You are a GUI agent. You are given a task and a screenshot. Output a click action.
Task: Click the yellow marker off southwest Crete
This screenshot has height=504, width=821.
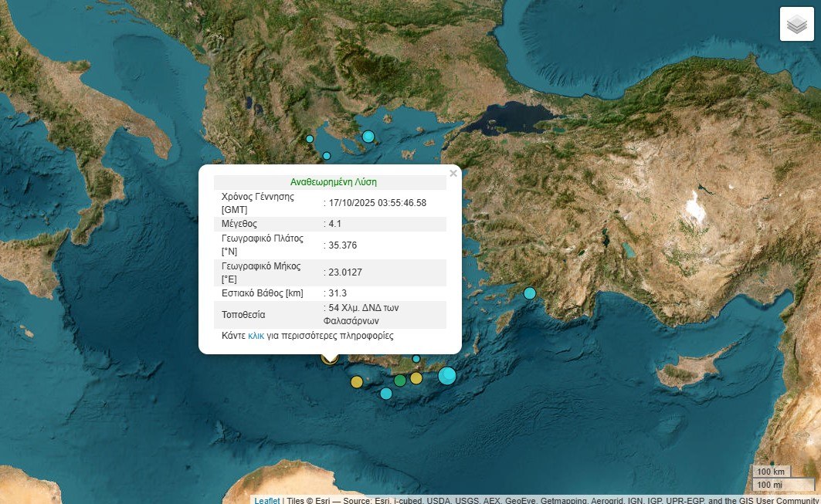point(356,381)
